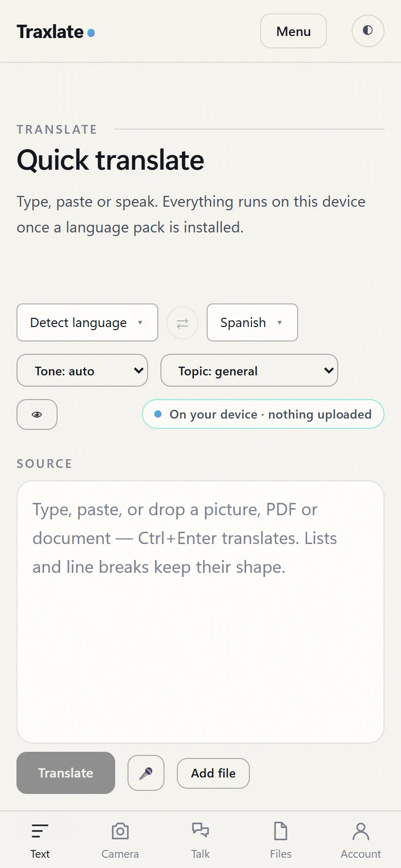The image size is (401, 868).
Task: Focus the source text input area
Action: (200, 612)
